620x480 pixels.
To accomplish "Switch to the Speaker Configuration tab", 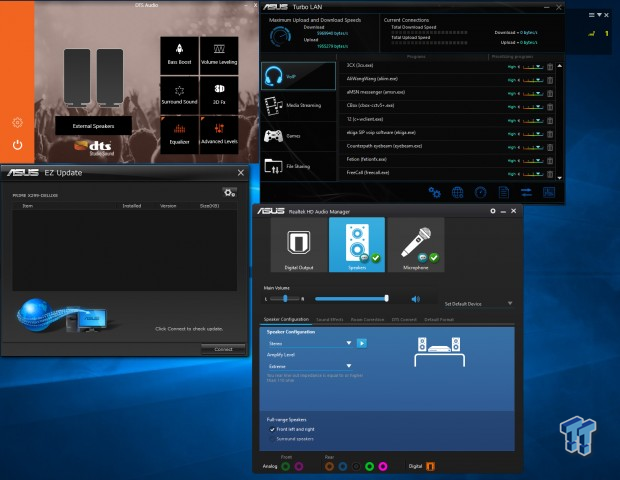I will point(286,319).
